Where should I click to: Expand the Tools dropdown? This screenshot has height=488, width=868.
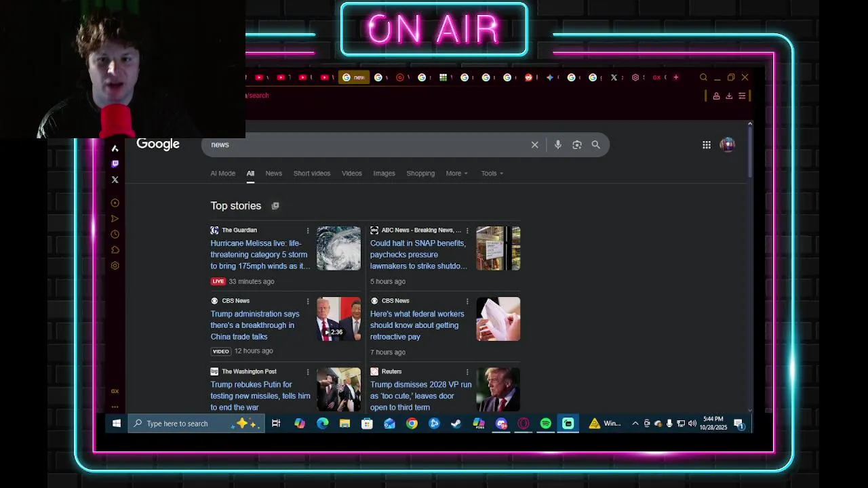(492, 174)
